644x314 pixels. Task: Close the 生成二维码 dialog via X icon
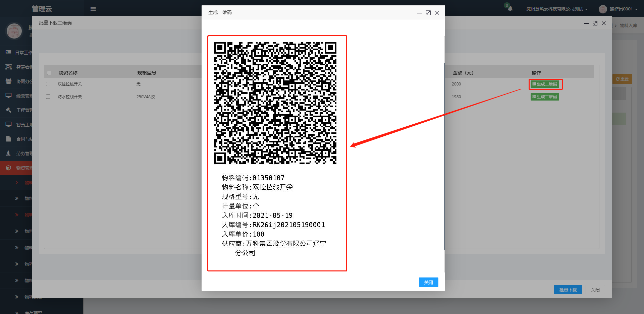point(437,13)
